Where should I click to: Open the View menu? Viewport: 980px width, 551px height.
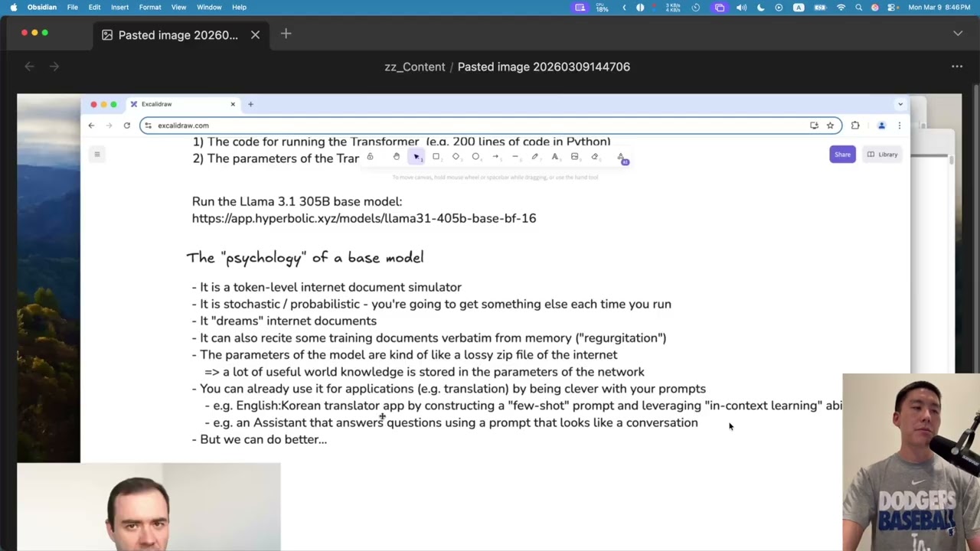point(178,7)
